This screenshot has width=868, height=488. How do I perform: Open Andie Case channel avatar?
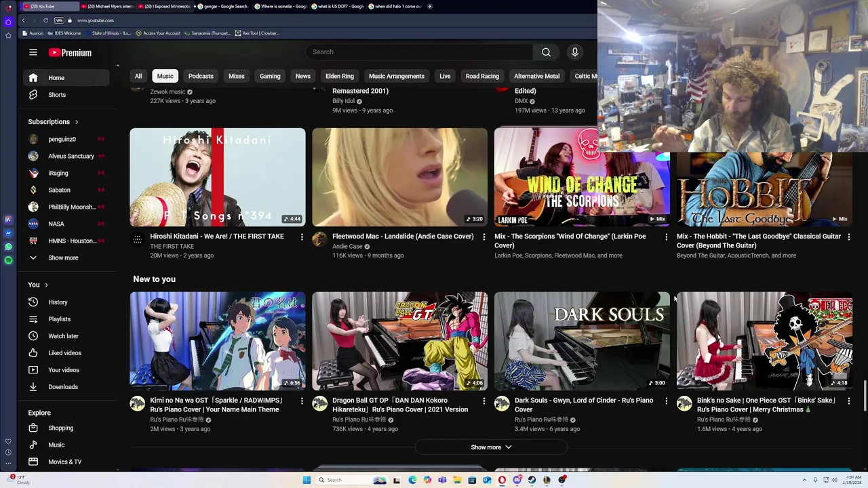(x=319, y=239)
